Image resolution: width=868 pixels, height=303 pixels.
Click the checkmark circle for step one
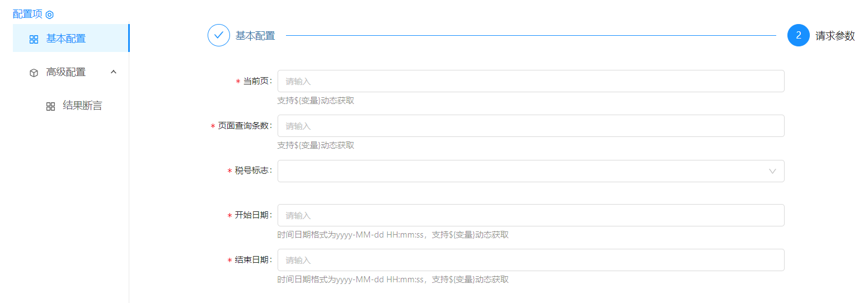tap(219, 35)
